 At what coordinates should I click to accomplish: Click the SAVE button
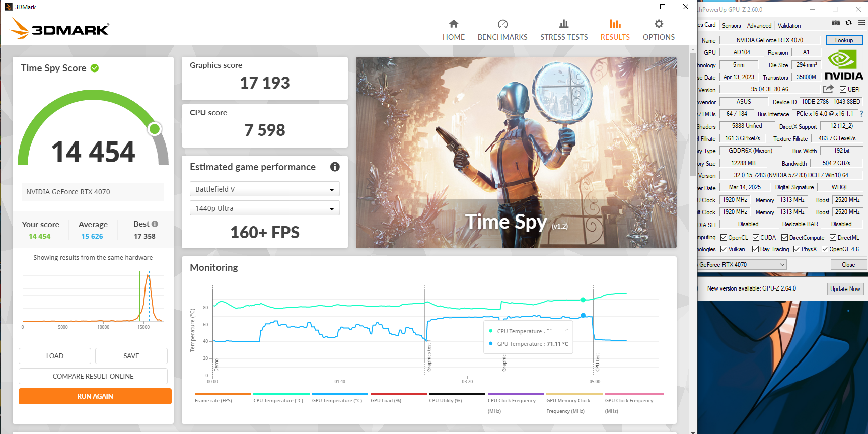[x=131, y=356]
